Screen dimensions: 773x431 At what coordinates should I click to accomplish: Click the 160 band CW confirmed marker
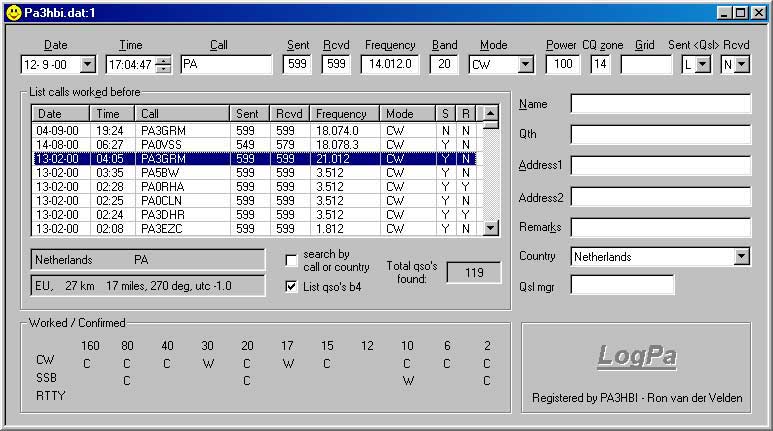click(x=87, y=364)
